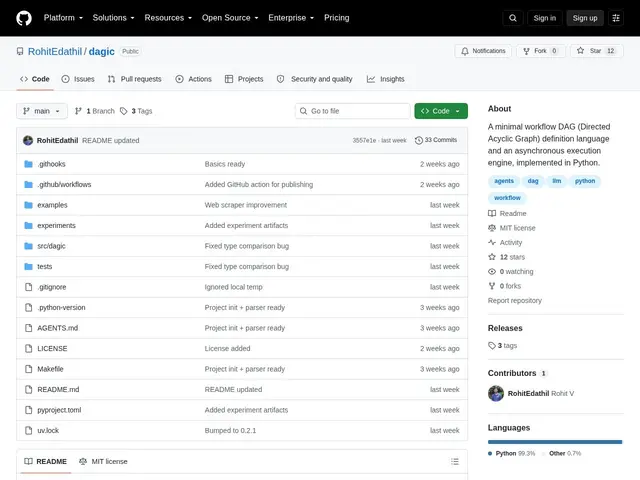
Task: Click the Python 99.3% language entry
Action: pyautogui.click(x=511, y=453)
